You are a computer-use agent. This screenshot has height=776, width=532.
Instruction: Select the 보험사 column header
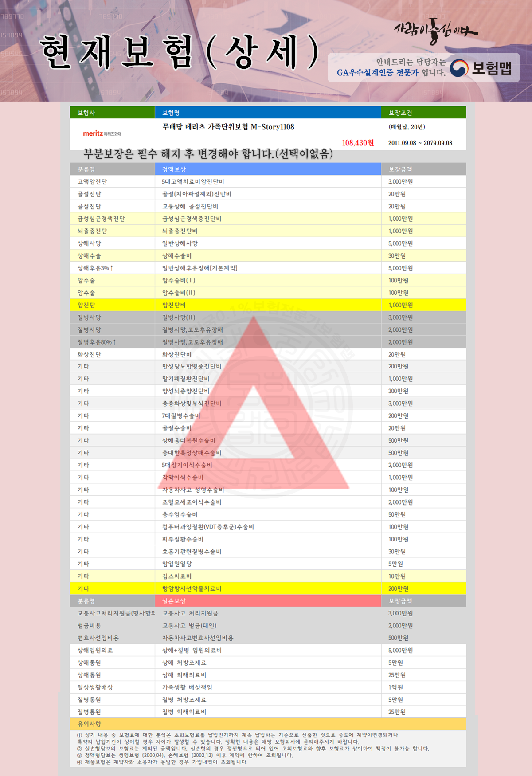[x=112, y=113]
